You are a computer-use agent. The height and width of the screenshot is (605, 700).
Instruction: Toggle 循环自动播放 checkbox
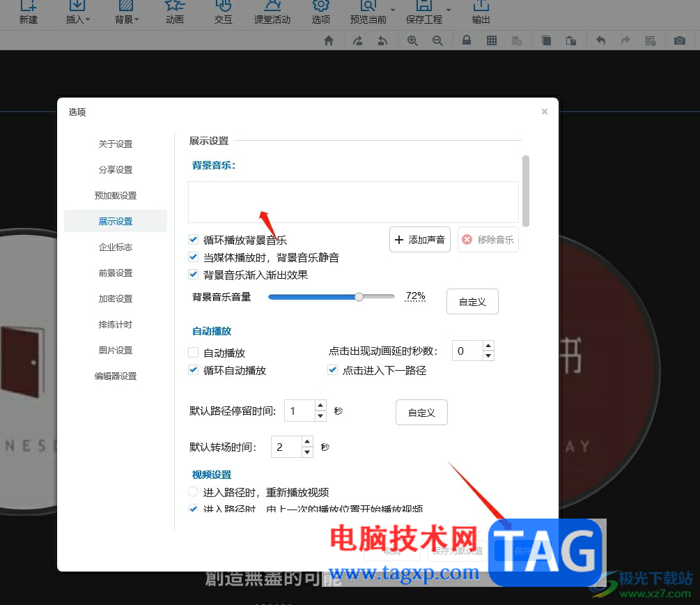point(194,370)
